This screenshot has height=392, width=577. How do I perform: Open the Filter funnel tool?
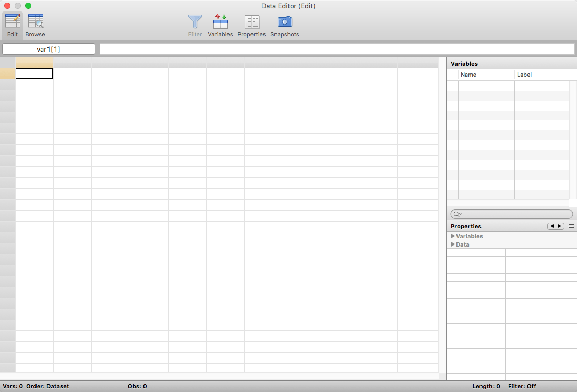pos(195,21)
